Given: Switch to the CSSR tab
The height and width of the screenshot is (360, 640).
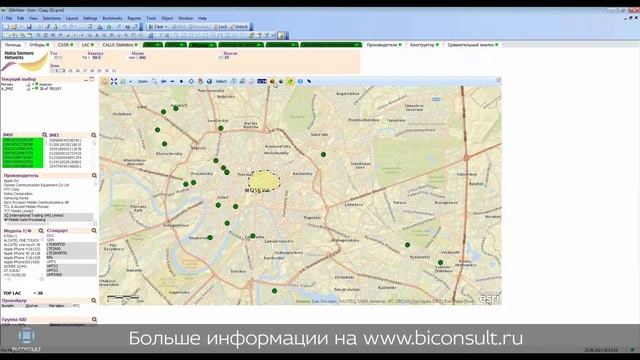Looking at the screenshot, I should (65, 45).
